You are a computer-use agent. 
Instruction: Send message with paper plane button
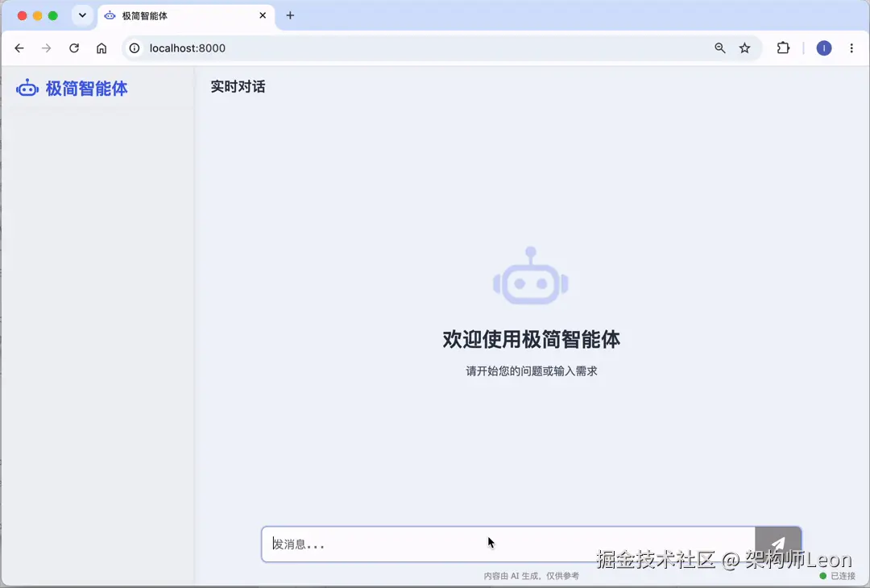tap(778, 545)
